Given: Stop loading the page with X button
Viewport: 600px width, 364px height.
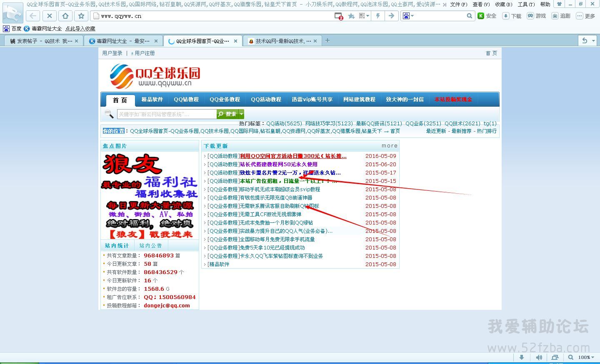Looking at the screenshot, I should coord(49,16).
